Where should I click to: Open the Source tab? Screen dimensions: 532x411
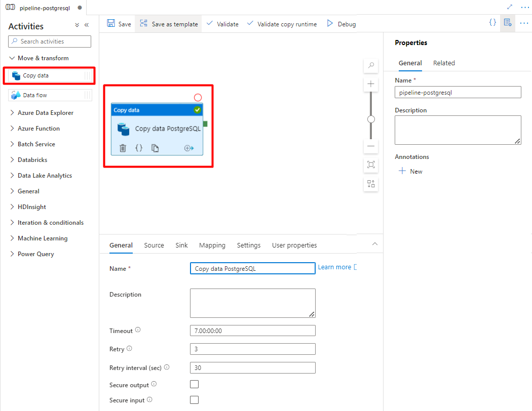(154, 245)
